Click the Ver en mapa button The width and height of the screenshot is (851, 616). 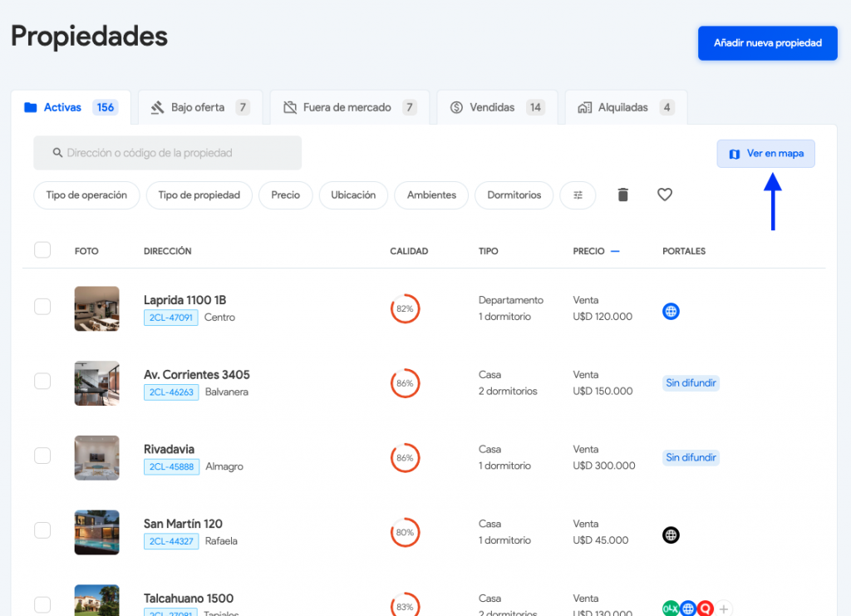(x=765, y=154)
